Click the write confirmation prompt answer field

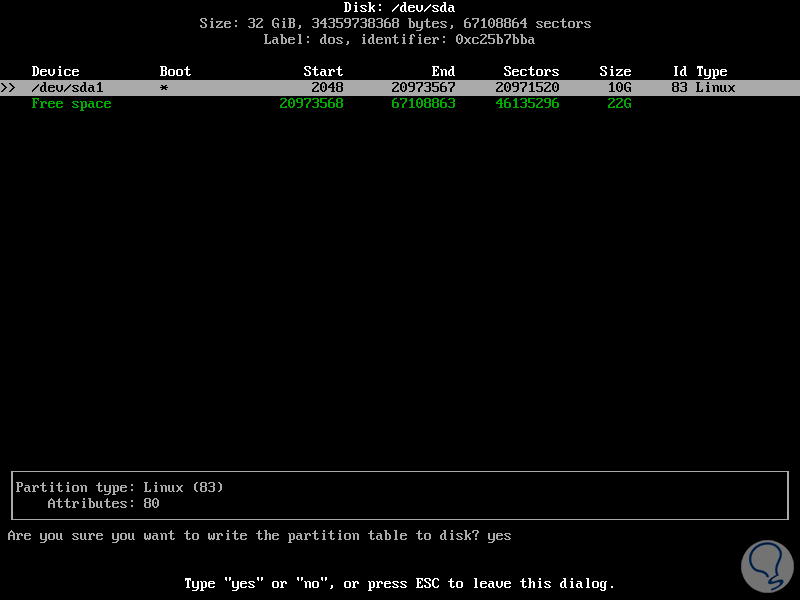coord(499,536)
